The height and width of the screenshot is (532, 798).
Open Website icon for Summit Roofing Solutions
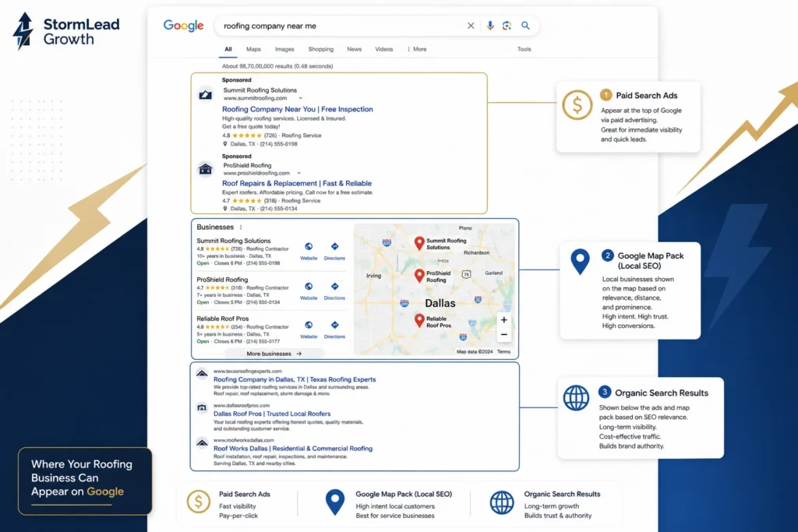pos(309,247)
